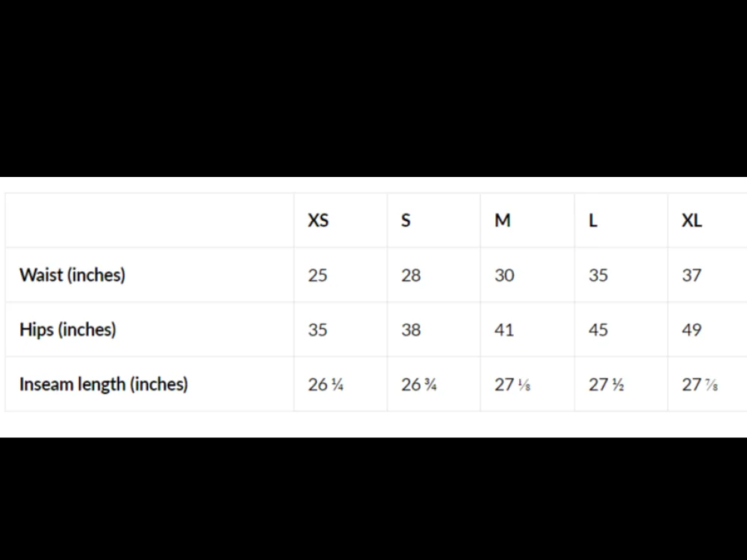The height and width of the screenshot is (560, 747).
Task: Click the Hips (inches) row label
Action: [68, 329]
